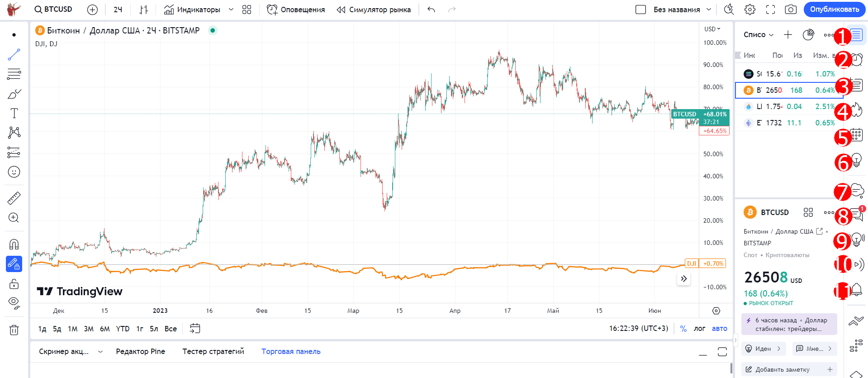Set the chart range to YTD
868x378 pixels.
click(x=123, y=329)
